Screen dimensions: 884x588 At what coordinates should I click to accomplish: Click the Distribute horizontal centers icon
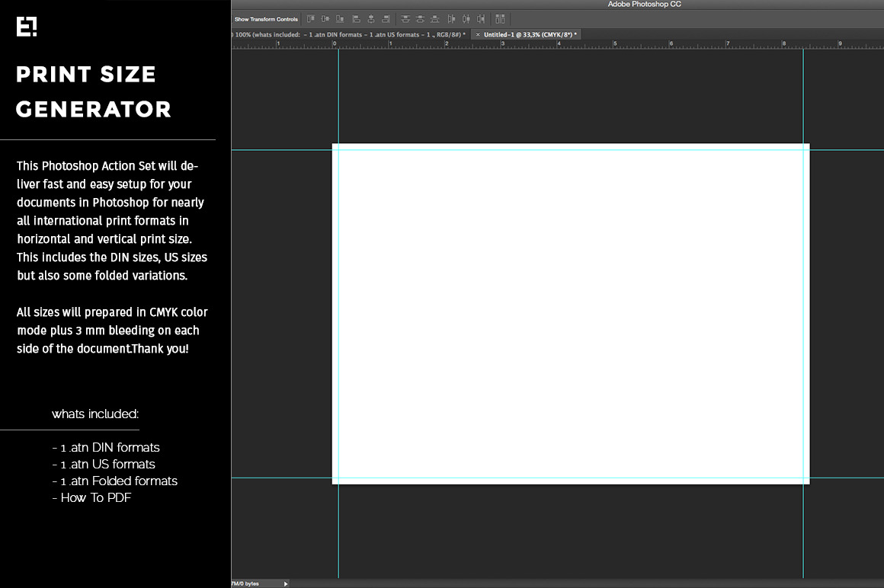(x=466, y=19)
